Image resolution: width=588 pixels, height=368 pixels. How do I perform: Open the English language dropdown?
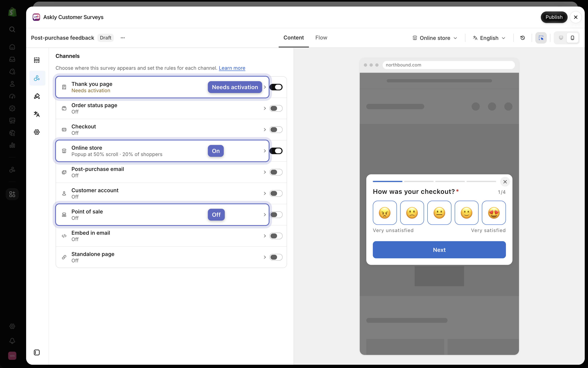pyautogui.click(x=489, y=38)
